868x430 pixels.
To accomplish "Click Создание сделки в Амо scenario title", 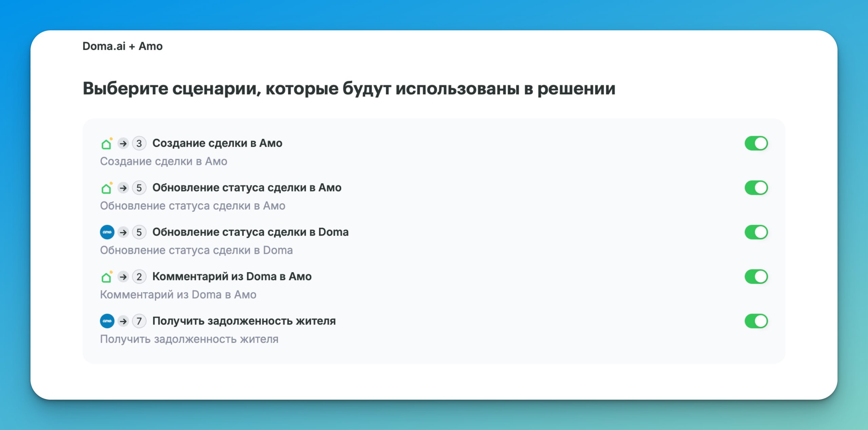I will click(x=217, y=143).
